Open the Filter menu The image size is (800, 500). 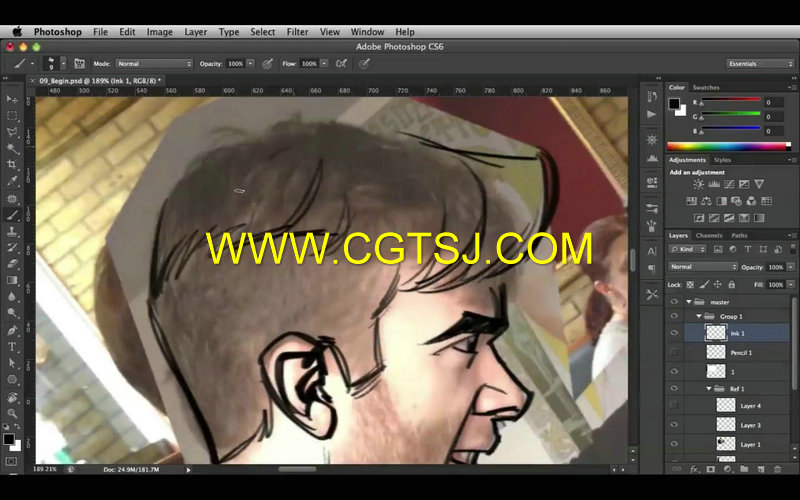click(x=297, y=32)
